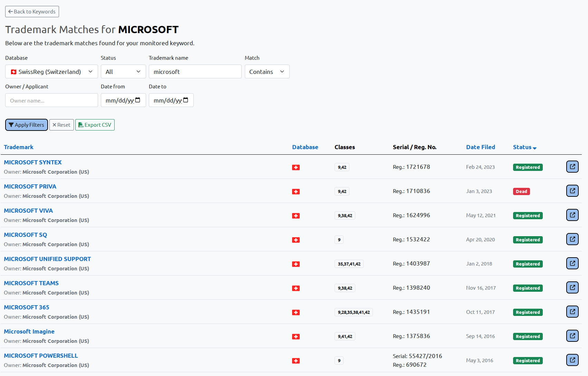Viewport: 588px width, 376px height.
Task: Click the Trademark name search input
Action: tap(195, 71)
